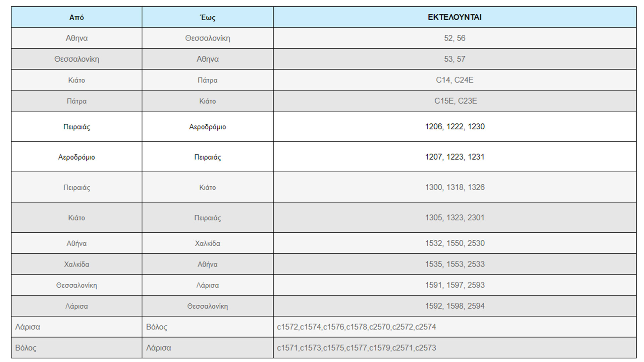Click the 'C15E, C23E' cell
The height and width of the screenshot is (362, 644).
(x=455, y=101)
